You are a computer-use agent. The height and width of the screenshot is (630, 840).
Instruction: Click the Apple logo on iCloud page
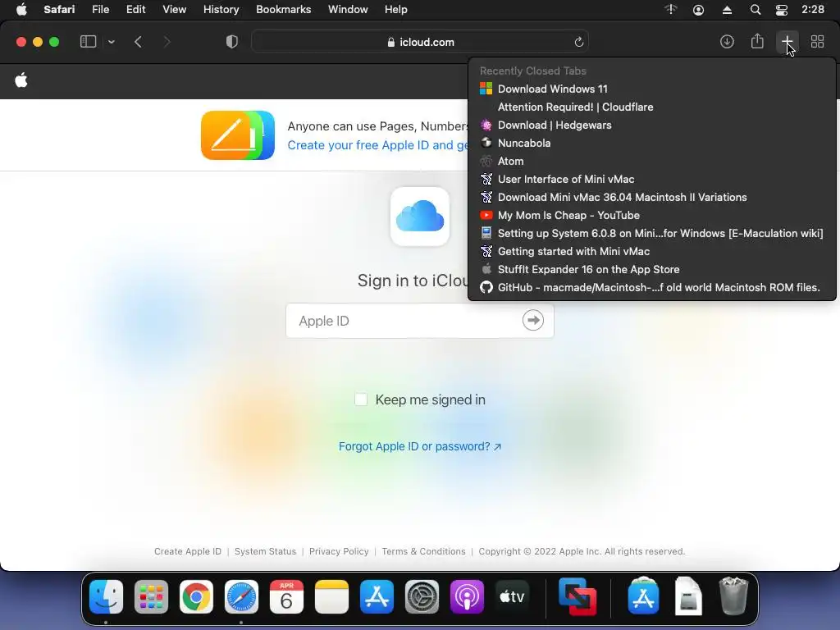(21, 81)
